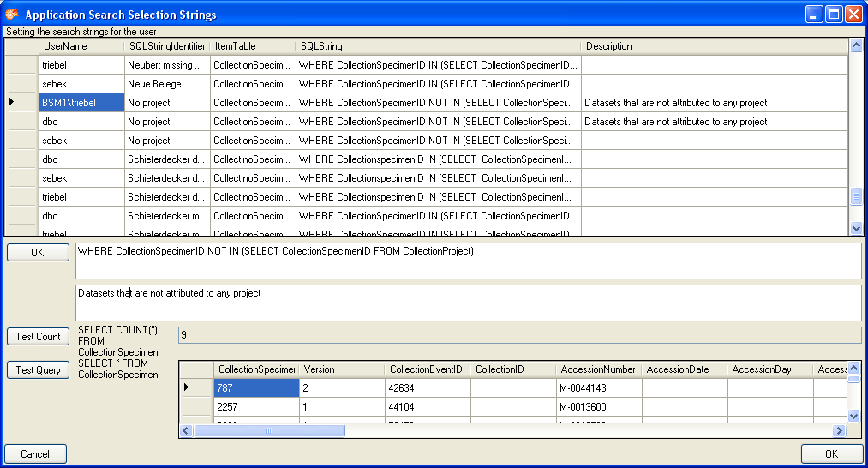Select 'No project' cell in sebek row

coord(167,140)
